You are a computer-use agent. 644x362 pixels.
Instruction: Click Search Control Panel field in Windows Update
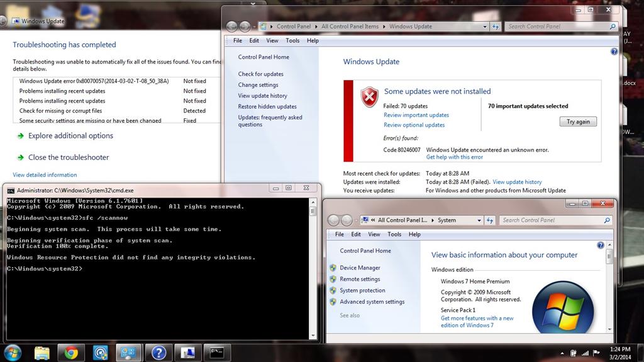557,26
